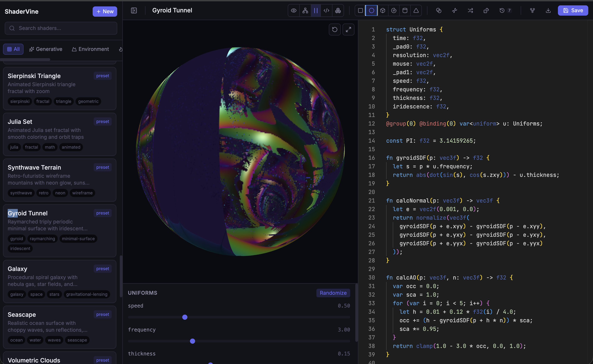
Task: Click the dice-with-arrow icon in toolbar
Action: 486,11
